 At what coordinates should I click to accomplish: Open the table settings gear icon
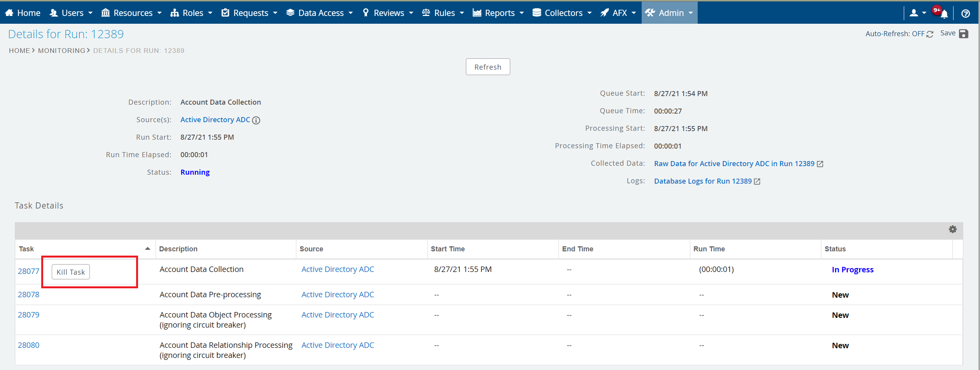pos(952,229)
